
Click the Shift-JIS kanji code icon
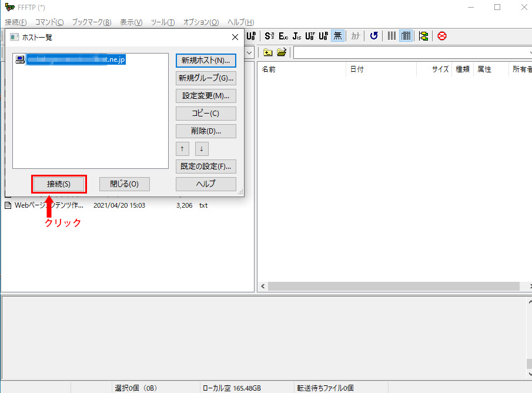[x=269, y=36]
